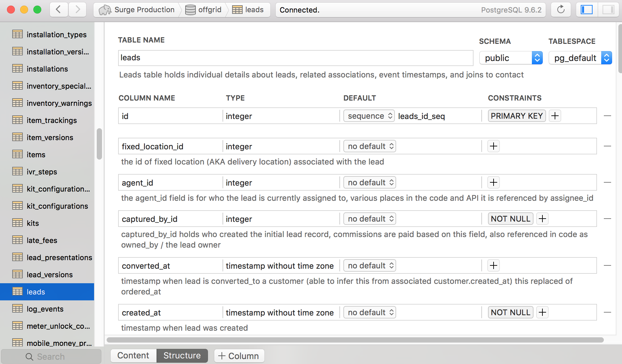Click the horizontal scrollbar of the structure view

355,340
